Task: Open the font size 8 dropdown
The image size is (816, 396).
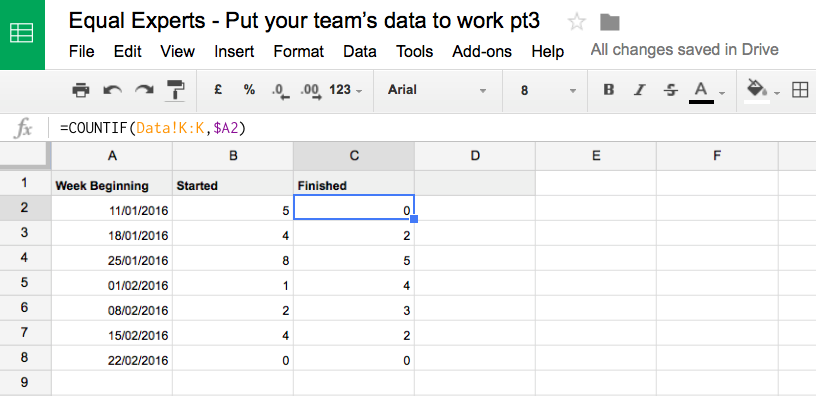Action: point(548,90)
